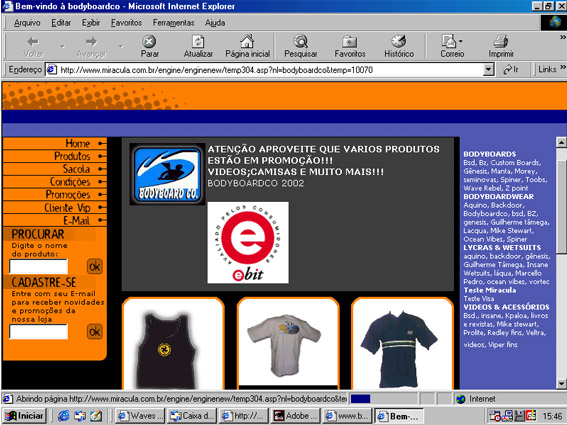The width and height of the screenshot is (567, 425).
Task: Click the product name search field
Action: click(38, 267)
